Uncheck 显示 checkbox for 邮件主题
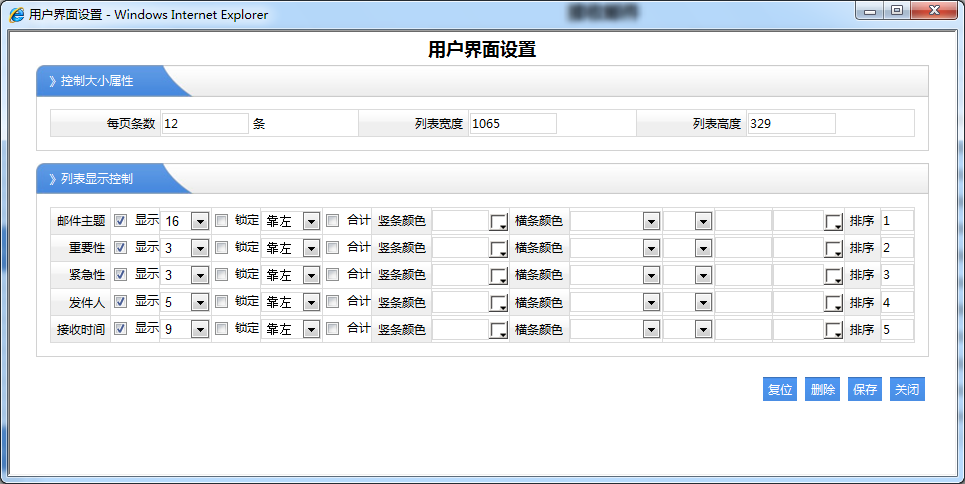This screenshot has height=484, width=965. pos(121,220)
